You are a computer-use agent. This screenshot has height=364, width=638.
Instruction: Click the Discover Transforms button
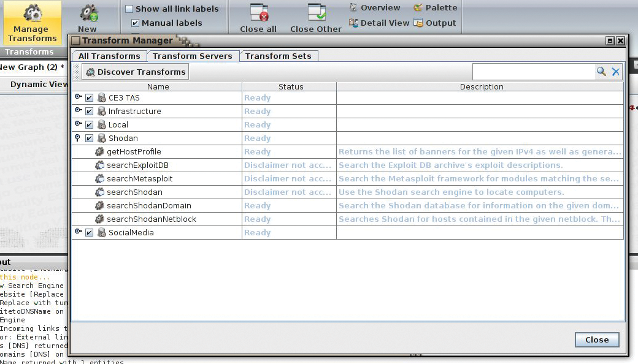tap(136, 72)
